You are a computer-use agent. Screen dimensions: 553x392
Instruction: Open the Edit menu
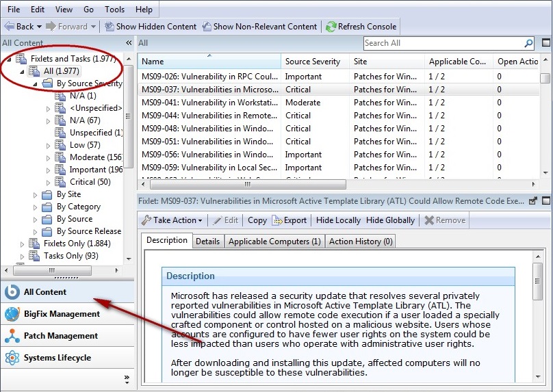point(38,9)
